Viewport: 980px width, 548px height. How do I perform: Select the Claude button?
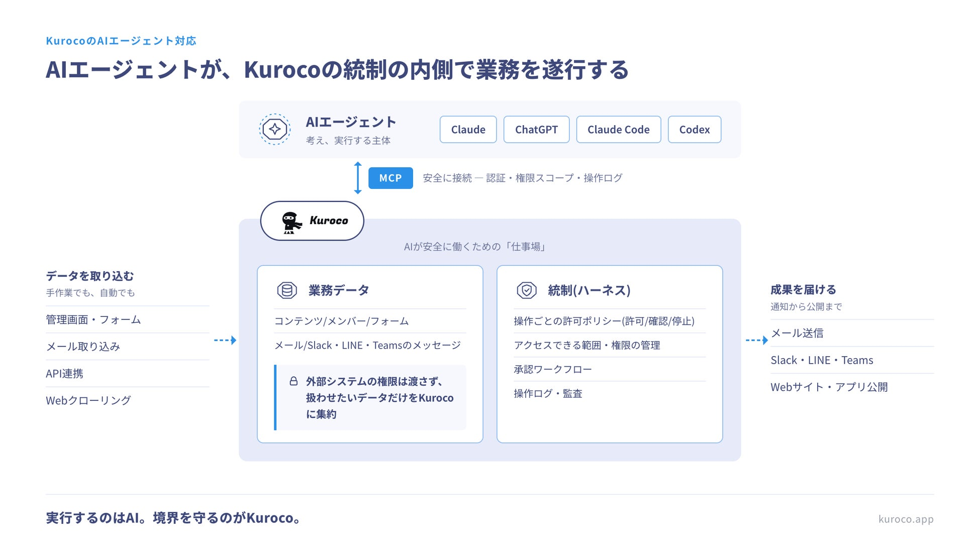point(468,130)
